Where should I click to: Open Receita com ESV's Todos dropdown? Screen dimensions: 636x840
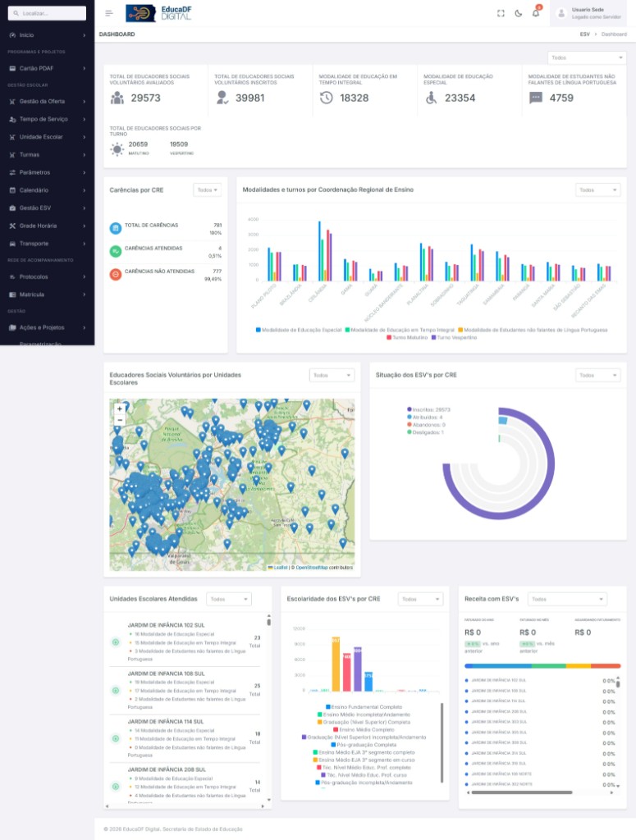tap(567, 599)
